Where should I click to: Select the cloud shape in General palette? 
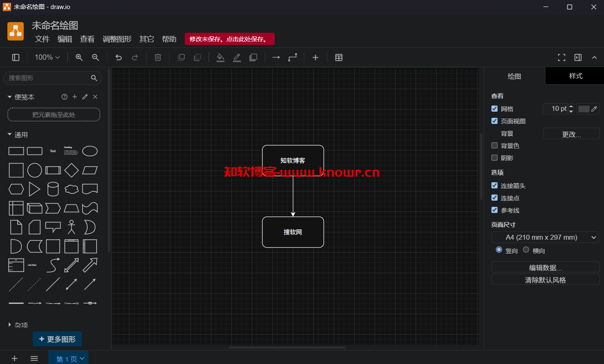pyautogui.click(x=71, y=189)
